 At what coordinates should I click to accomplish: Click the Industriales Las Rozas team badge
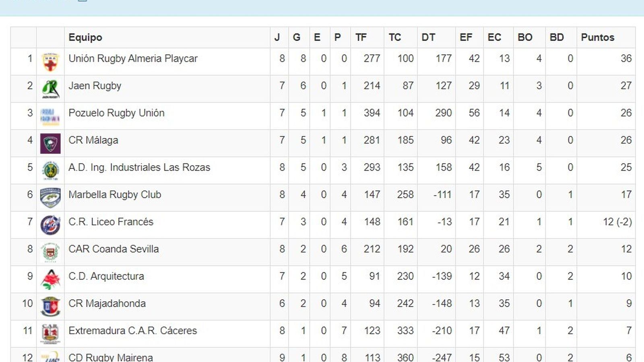pyautogui.click(x=50, y=171)
